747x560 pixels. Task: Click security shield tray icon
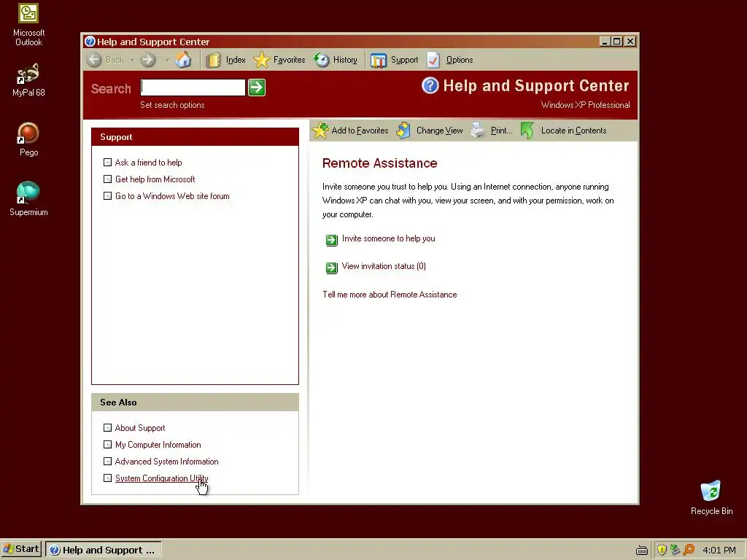(x=662, y=550)
